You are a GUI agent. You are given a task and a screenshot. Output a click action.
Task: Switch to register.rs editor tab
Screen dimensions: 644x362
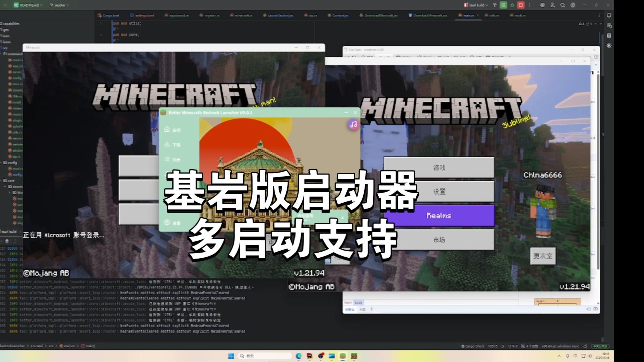[x=209, y=15]
